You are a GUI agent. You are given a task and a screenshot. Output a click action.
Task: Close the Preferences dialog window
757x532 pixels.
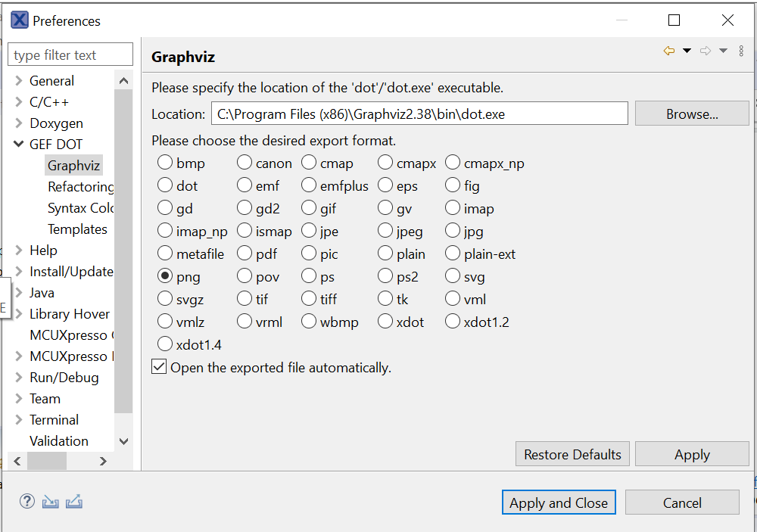coord(727,20)
